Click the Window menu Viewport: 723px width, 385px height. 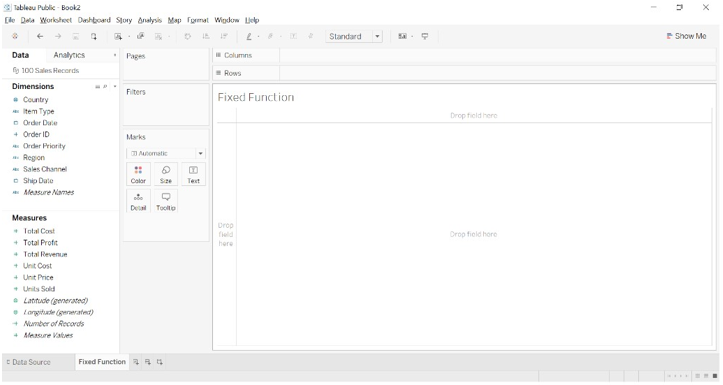227,20
